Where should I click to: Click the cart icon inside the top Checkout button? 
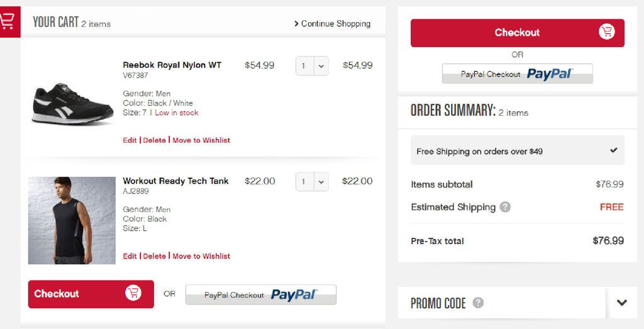coord(607,32)
